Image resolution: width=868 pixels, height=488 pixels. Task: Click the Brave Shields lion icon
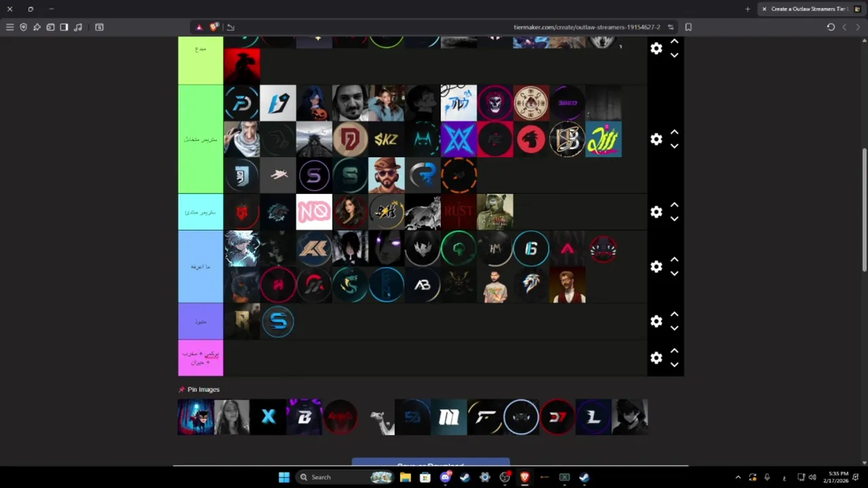click(214, 27)
